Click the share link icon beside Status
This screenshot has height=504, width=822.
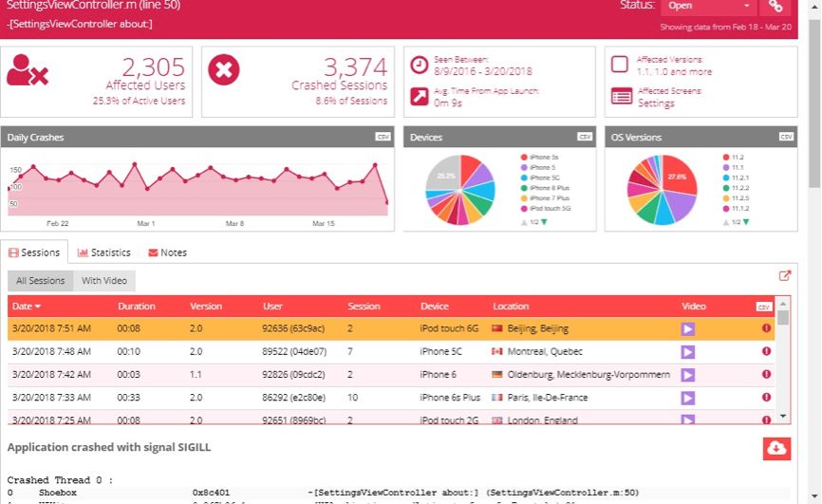[776, 6]
